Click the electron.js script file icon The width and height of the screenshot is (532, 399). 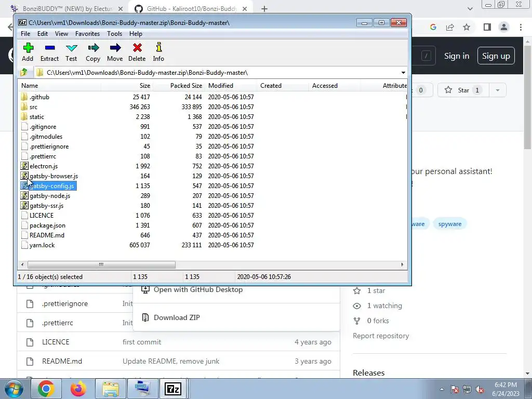click(24, 166)
